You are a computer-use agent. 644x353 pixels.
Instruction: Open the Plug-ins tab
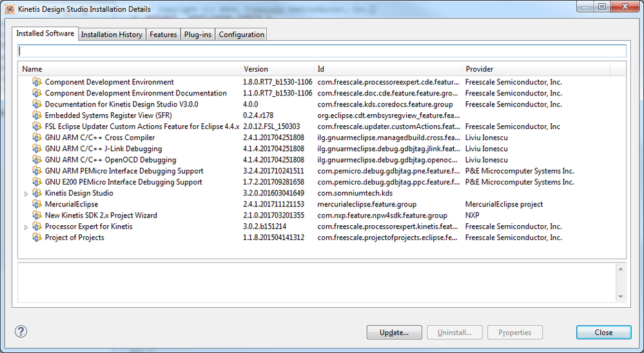click(198, 34)
